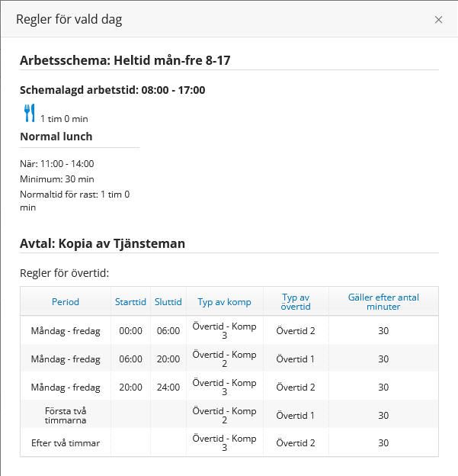The height and width of the screenshot is (476, 458).
Task: Click the Gäller efter antal minuter header
Action: tap(383, 301)
